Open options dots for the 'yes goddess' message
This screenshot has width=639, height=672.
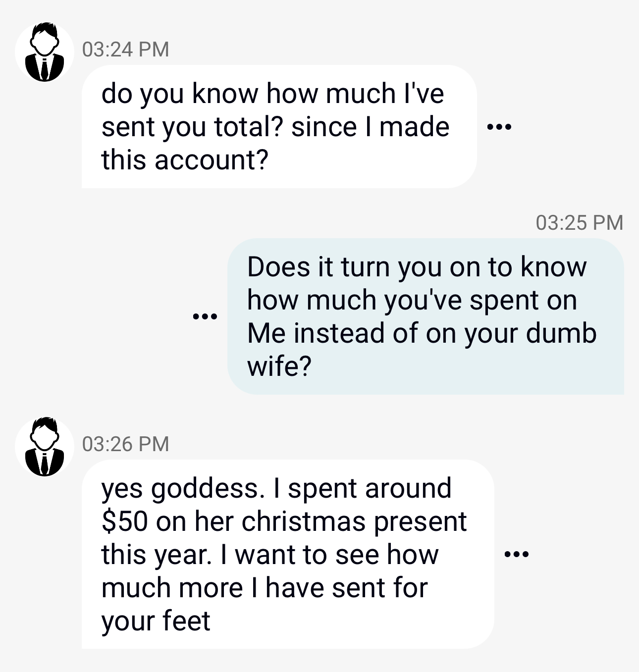[x=517, y=554]
